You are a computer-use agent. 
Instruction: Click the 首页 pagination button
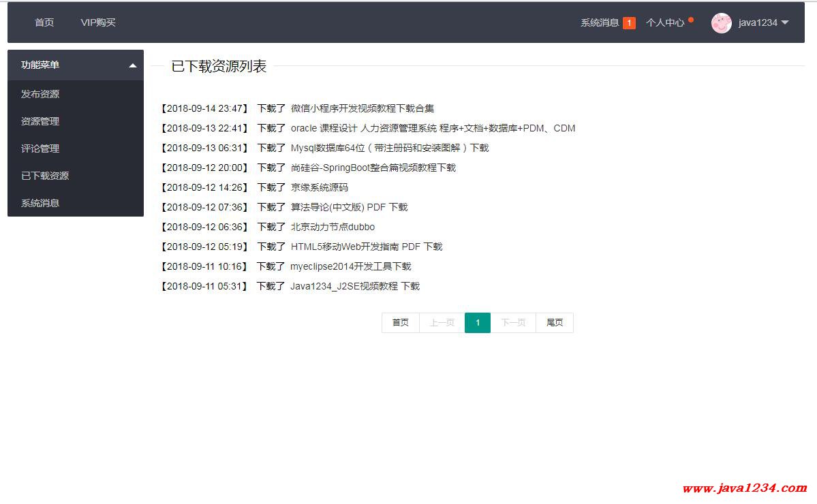400,323
